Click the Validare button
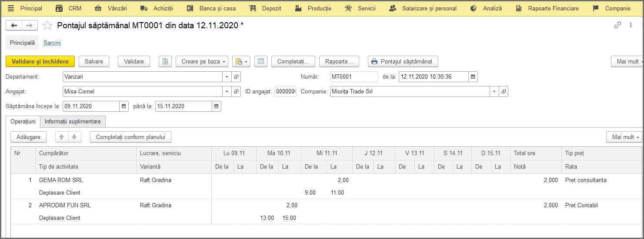Image resolution: width=644 pixels, height=239 pixels. pos(134,61)
